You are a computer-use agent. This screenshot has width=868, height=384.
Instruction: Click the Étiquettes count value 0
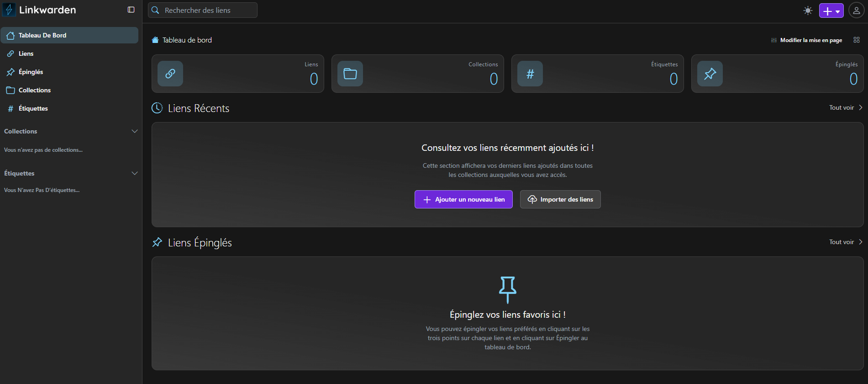(674, 79)
